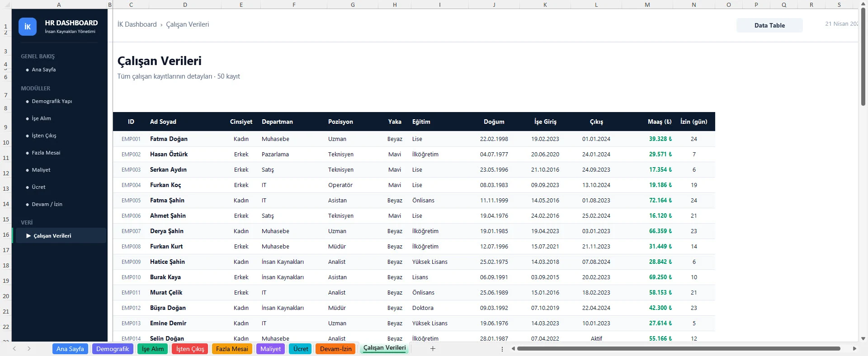Click exit date 13.10.2024

596,185
